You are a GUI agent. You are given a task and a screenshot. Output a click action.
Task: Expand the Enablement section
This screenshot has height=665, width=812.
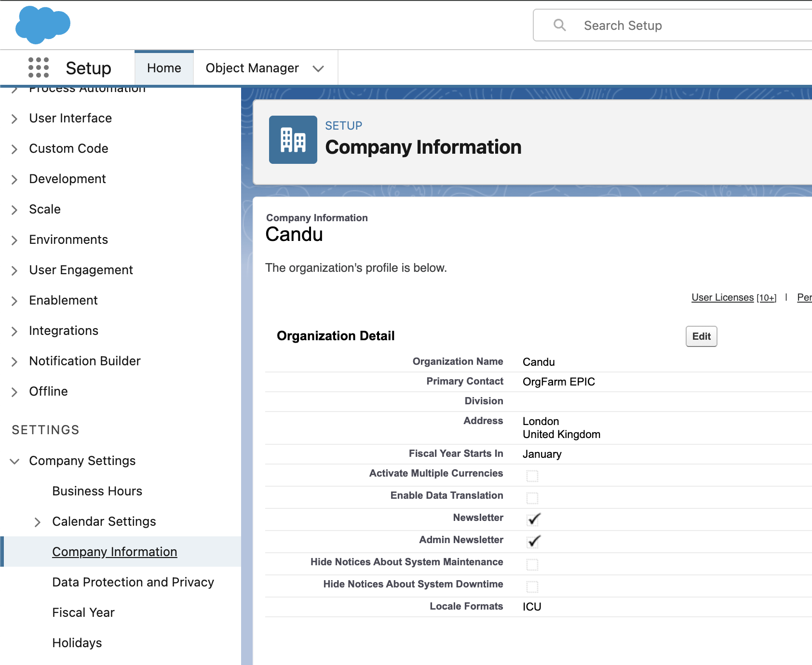click(x=14, y=301)
